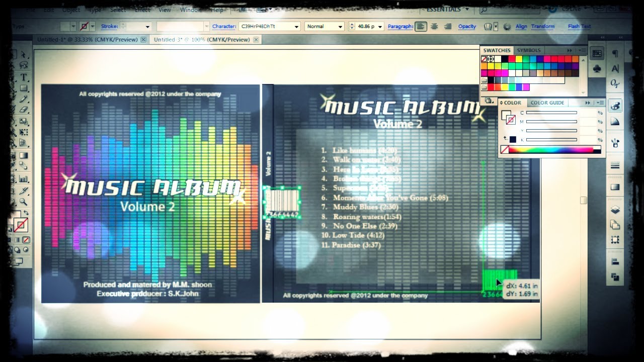Click the Make Envelope warp icon
Image resolution: width=644 pixels, height=362 pixels.
(488, 27)
